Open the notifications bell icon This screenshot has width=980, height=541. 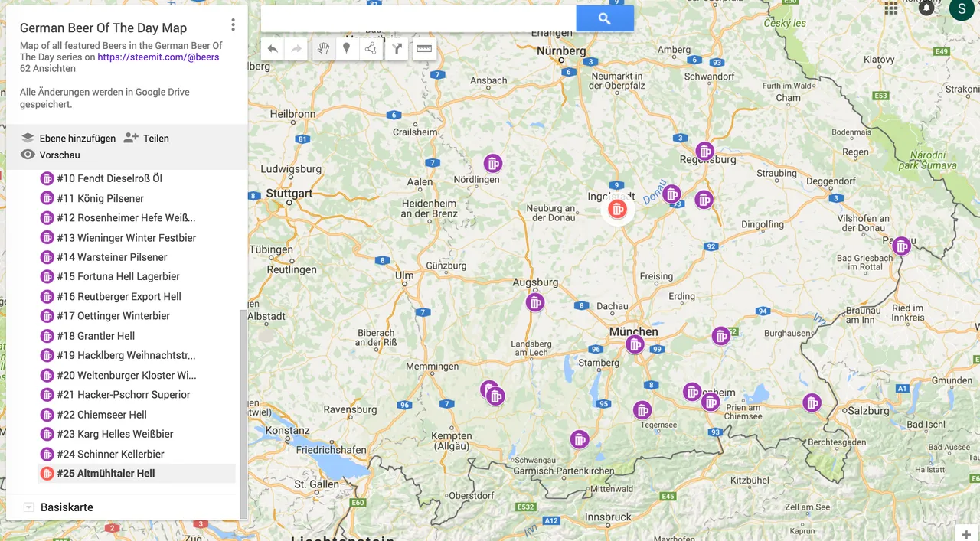click(927, 8)
